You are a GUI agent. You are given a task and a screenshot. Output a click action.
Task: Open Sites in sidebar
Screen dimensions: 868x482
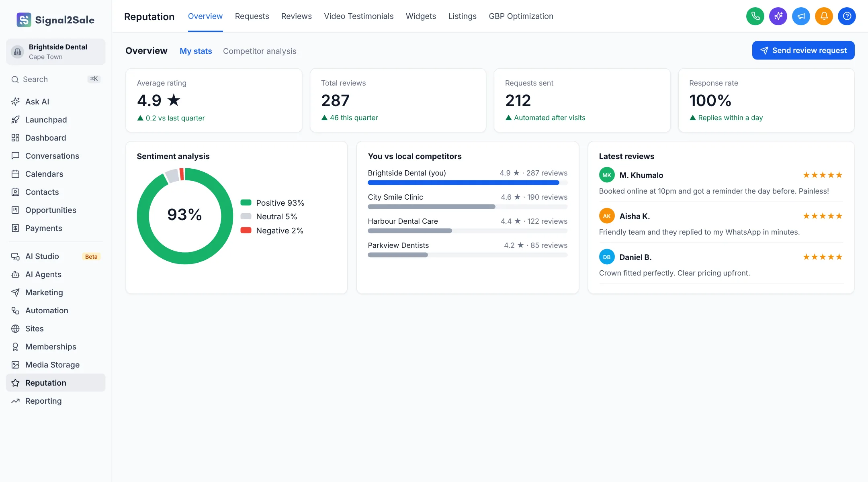[x=55, y=329]
